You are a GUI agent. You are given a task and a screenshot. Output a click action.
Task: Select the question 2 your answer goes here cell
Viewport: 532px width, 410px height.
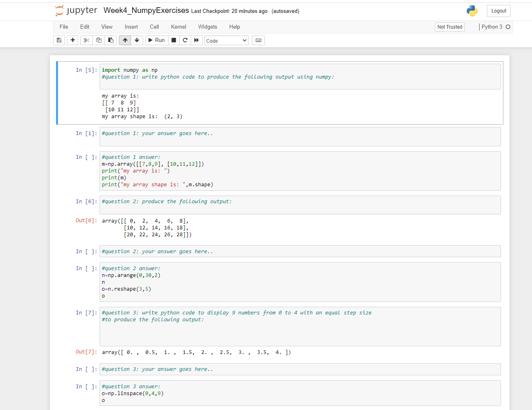coord(300,251)
